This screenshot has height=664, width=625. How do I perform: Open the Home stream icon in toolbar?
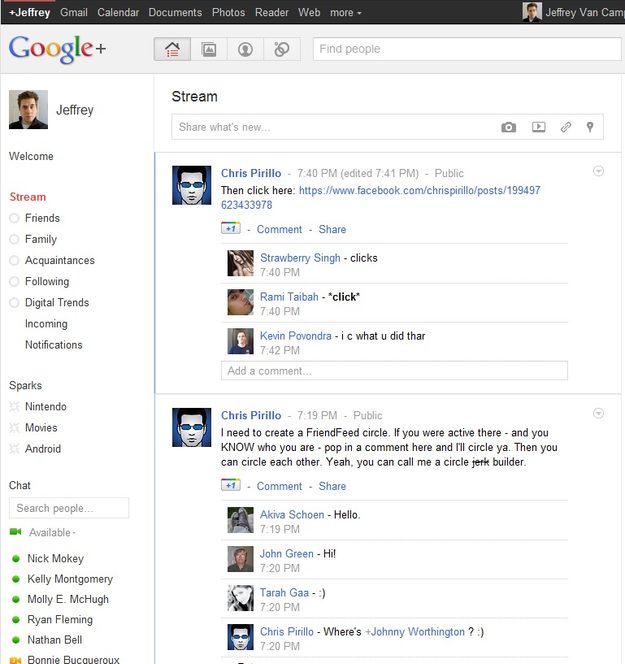click(172, 49)
